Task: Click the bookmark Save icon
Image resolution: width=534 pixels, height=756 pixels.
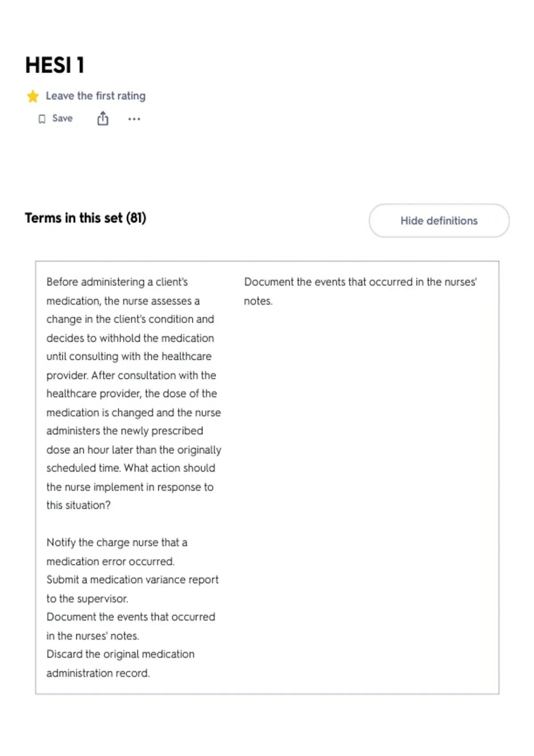Action: (x=42, y=119)
